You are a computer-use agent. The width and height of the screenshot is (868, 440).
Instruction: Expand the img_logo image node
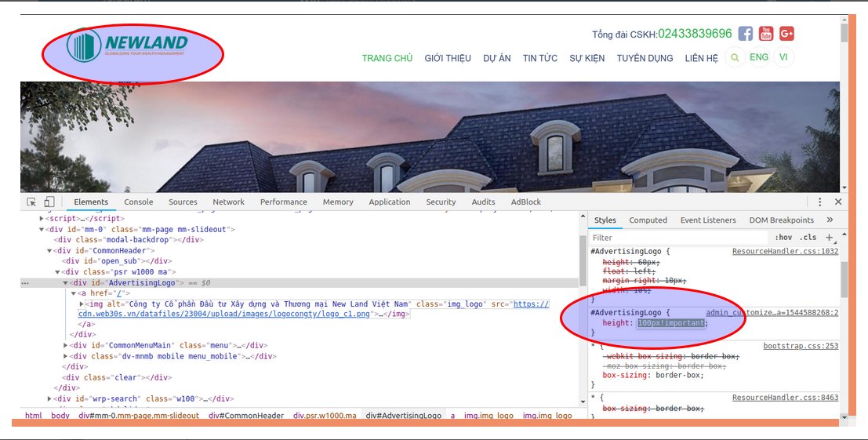82,304
